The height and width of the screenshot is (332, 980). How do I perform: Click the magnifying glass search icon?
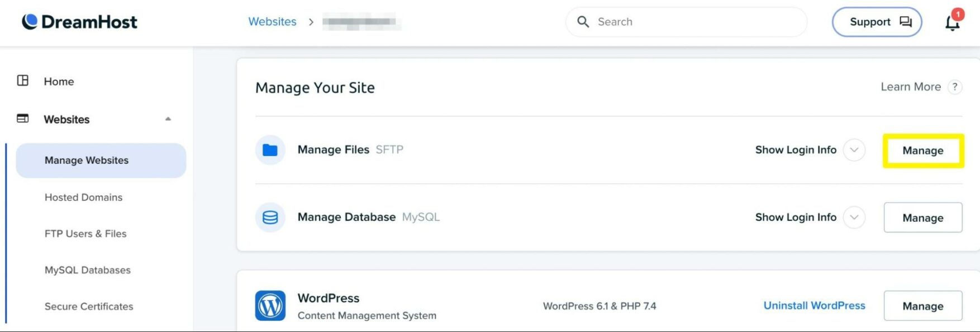(x=583, y=22)
